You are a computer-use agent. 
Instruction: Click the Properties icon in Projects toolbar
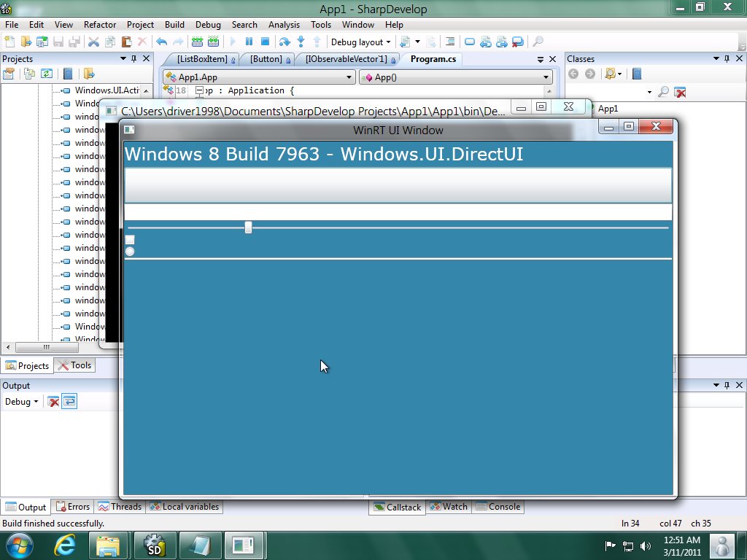click(x=9, y=74)
